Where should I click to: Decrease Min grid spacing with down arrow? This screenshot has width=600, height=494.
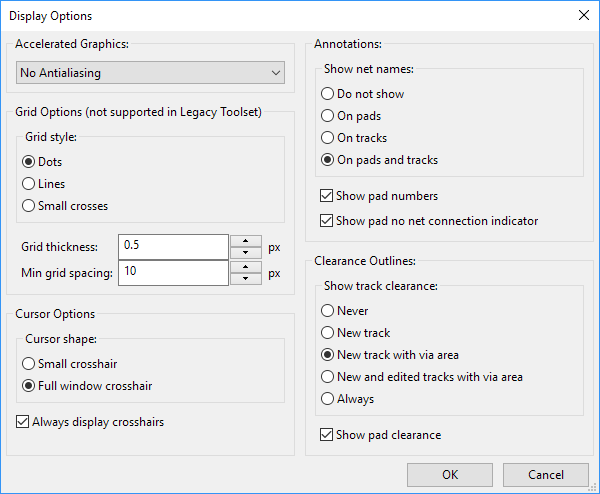click(246, 279)
